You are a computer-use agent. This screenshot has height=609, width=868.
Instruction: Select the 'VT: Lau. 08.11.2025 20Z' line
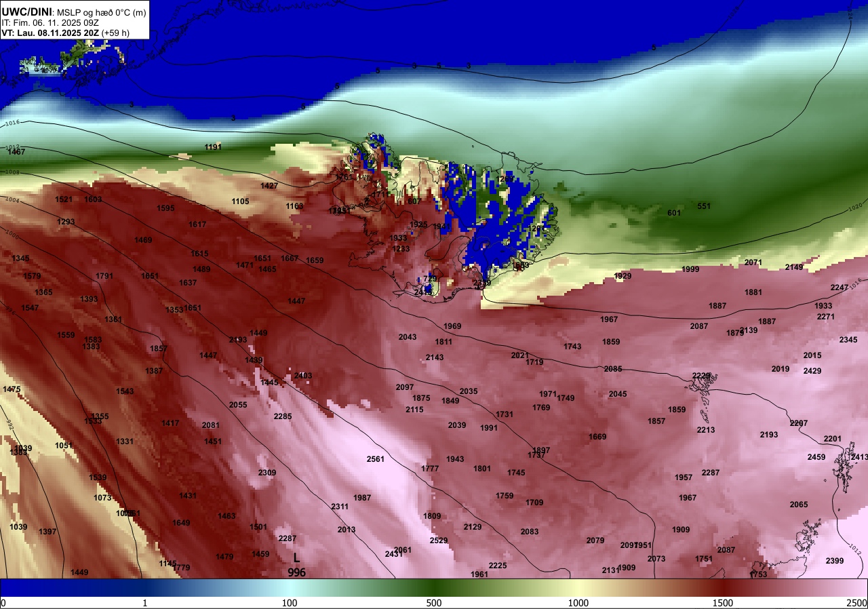coord(51,33)
